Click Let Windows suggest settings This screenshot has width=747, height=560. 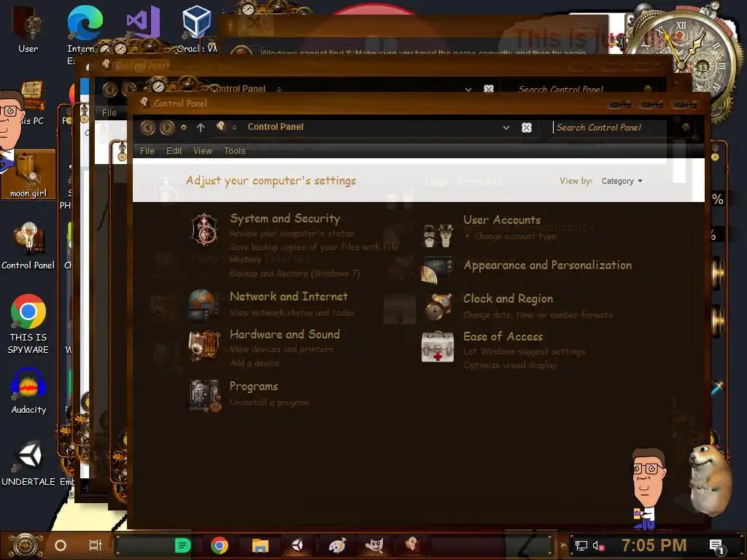pos(524,351)
